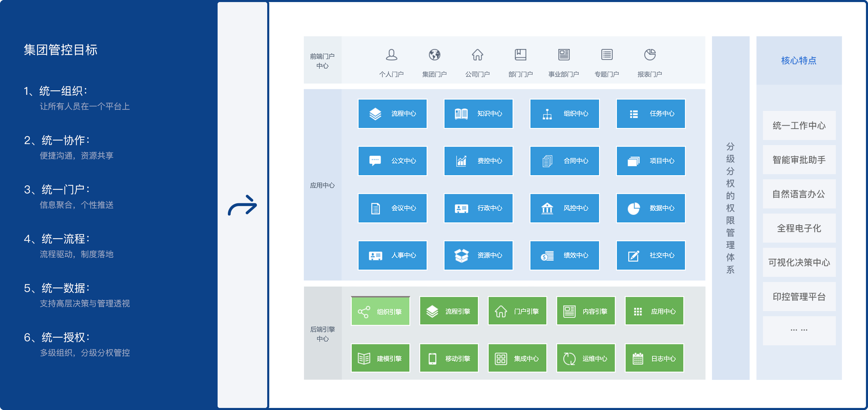
Task: Open the 社交中心 tile
Action: [650, 255]
